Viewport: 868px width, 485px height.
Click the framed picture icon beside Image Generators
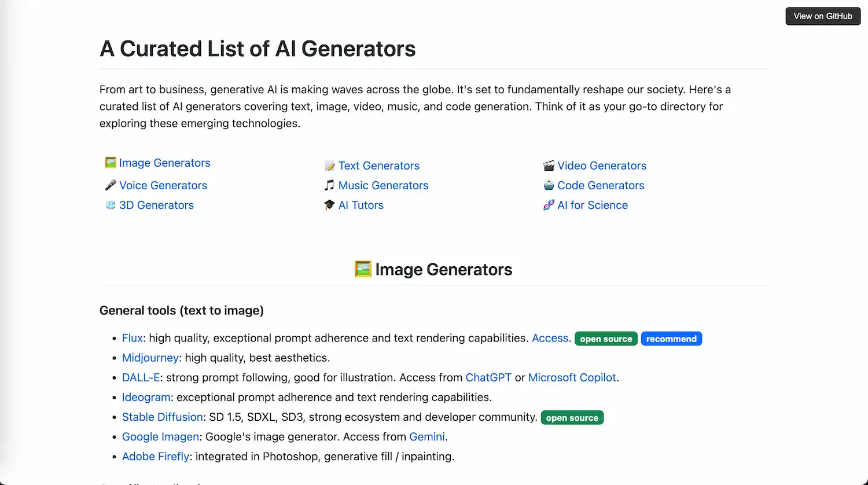[110, 163]
